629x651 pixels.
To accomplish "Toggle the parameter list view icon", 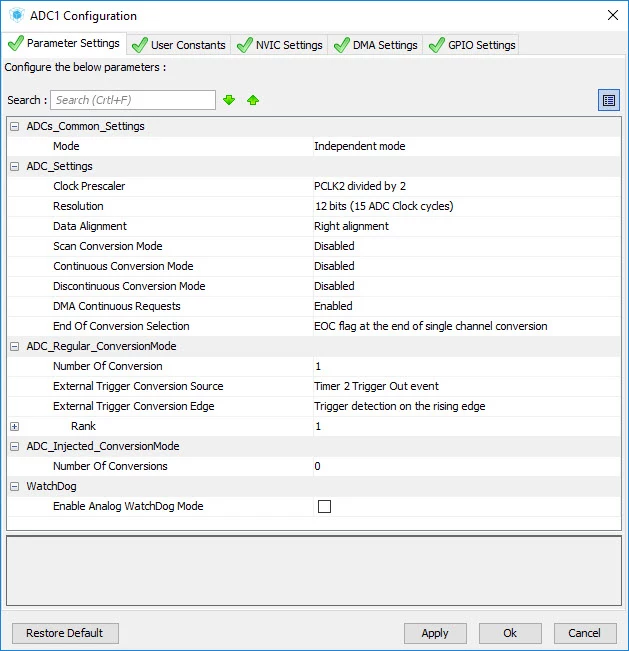I will tap(609, 100).
